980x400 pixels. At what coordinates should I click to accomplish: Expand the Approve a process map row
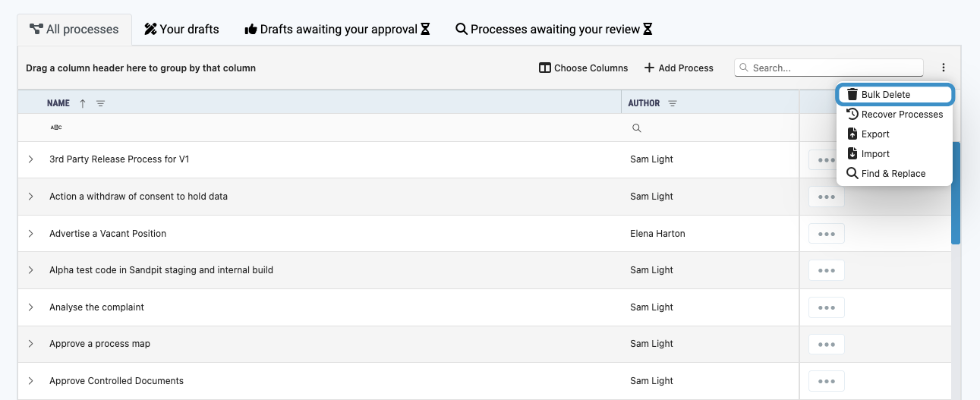point(31,344)
